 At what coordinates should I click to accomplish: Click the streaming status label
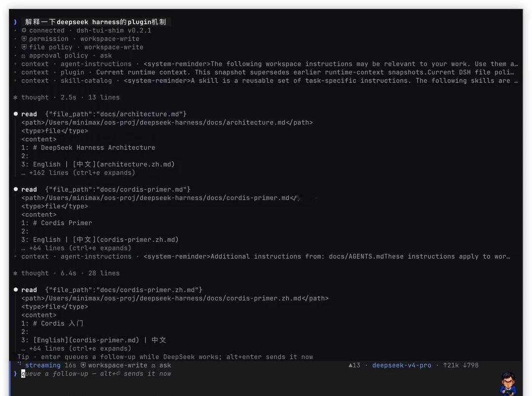click(x=43, y=365)
